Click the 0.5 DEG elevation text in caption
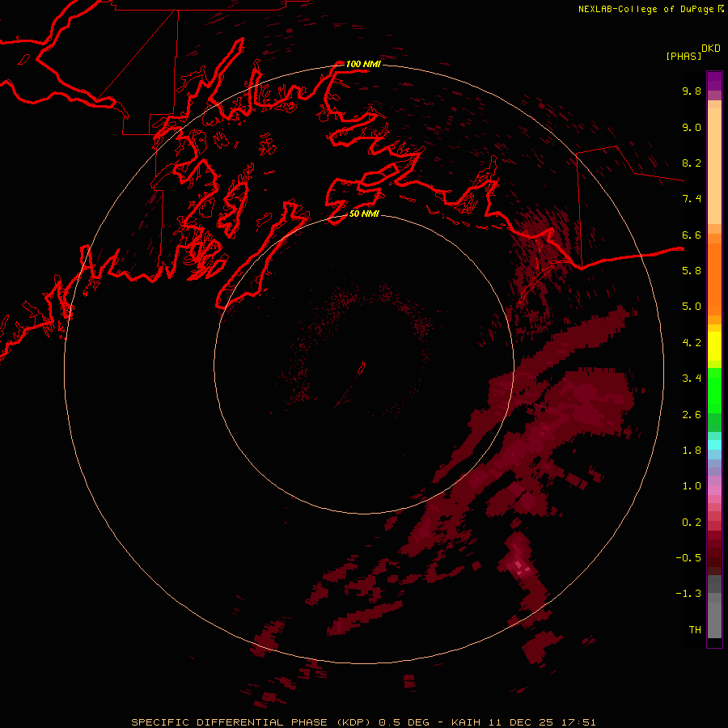This screenshot has height=728, width=728. [x=405, y=722]
